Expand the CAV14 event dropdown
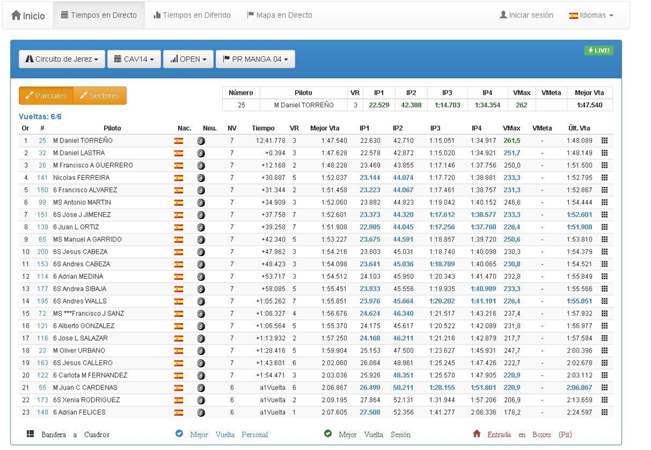 point(134,59)
